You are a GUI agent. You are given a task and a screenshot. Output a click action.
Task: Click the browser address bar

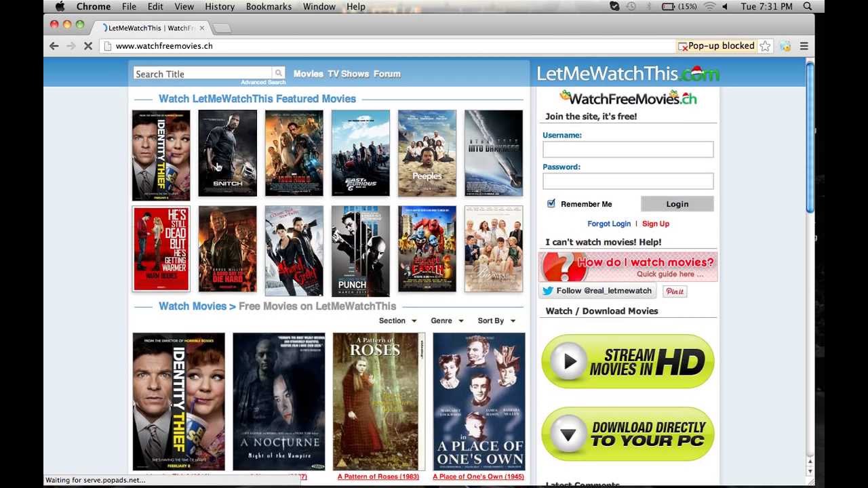click(x=387, y=46)
